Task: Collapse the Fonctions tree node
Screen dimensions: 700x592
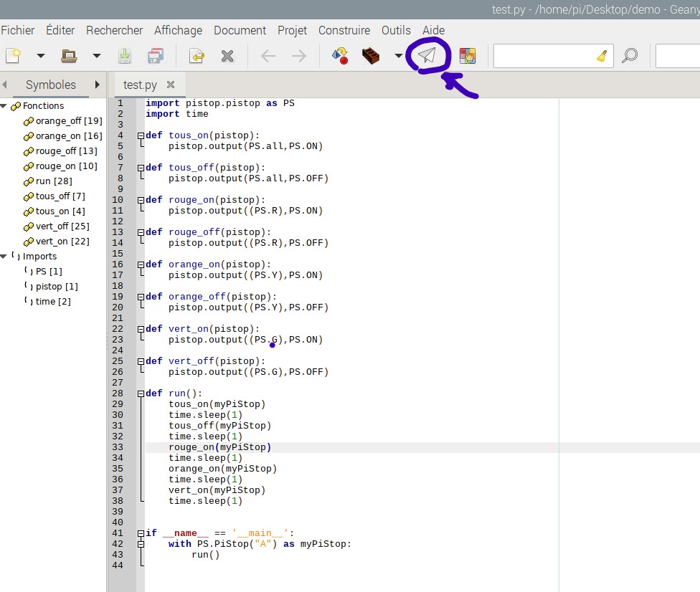Action: (4, 106)
